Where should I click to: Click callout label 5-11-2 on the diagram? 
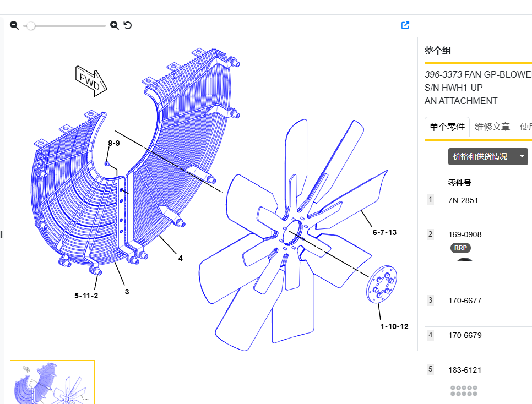point(86,296)
